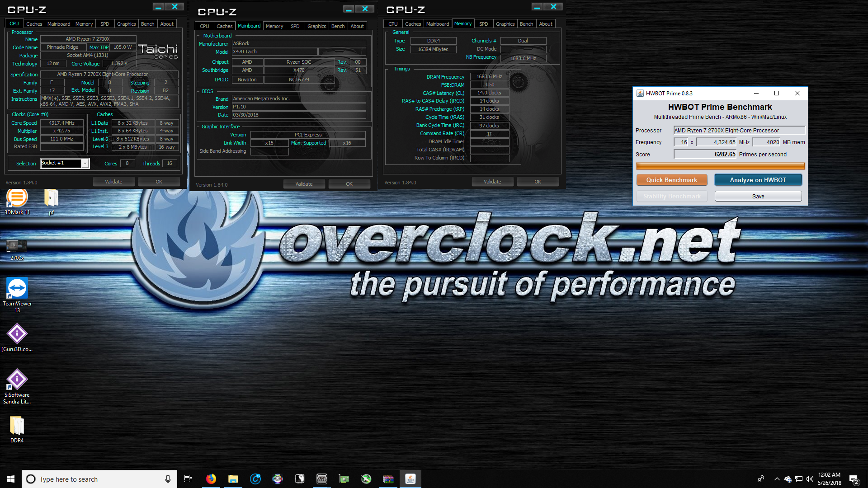Click the ASRock taskbar icon
Screen dimensions: 868x488
pyautogui.click(x=321, y=479)
